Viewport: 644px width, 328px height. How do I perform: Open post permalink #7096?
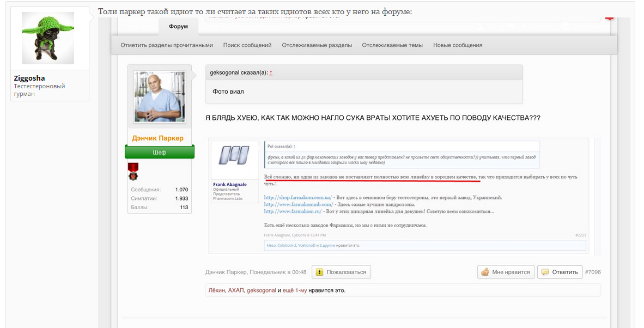pos(593,272)
